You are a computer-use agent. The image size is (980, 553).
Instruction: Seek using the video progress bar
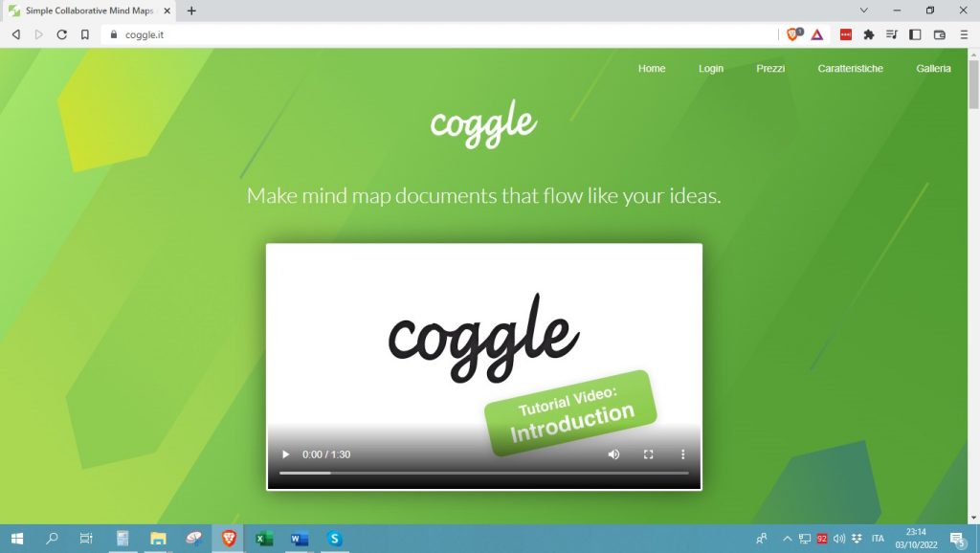pos(483,472)
